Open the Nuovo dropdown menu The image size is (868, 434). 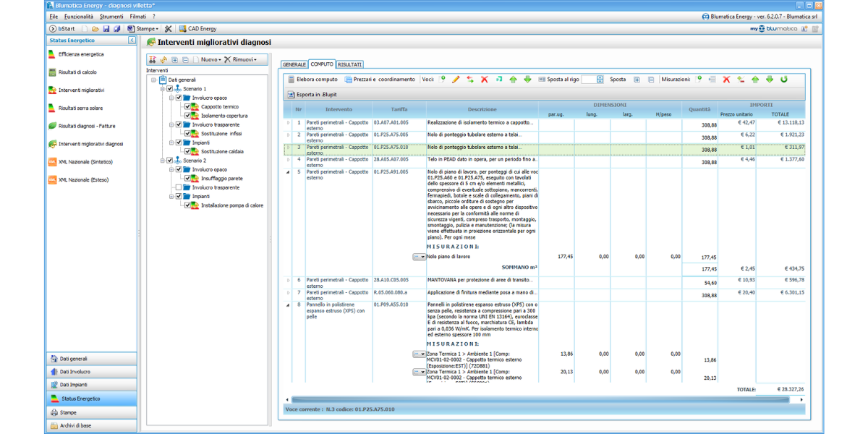[x=210, y=59]
